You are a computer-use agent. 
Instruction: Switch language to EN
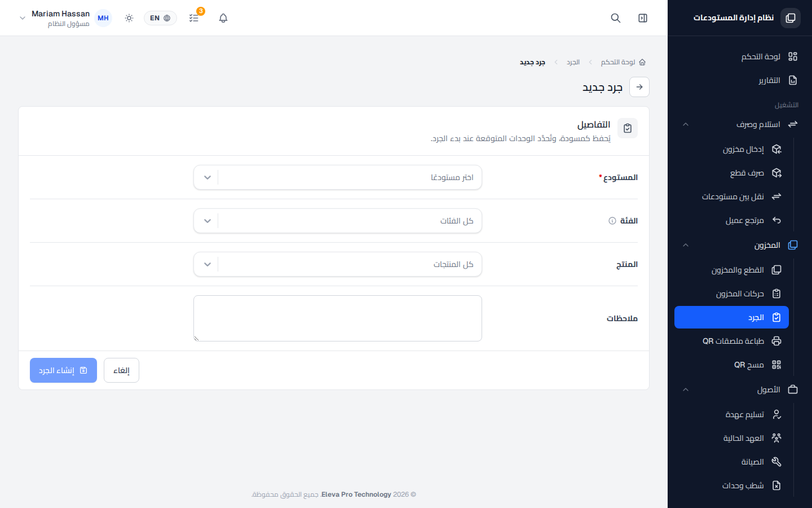160,18
